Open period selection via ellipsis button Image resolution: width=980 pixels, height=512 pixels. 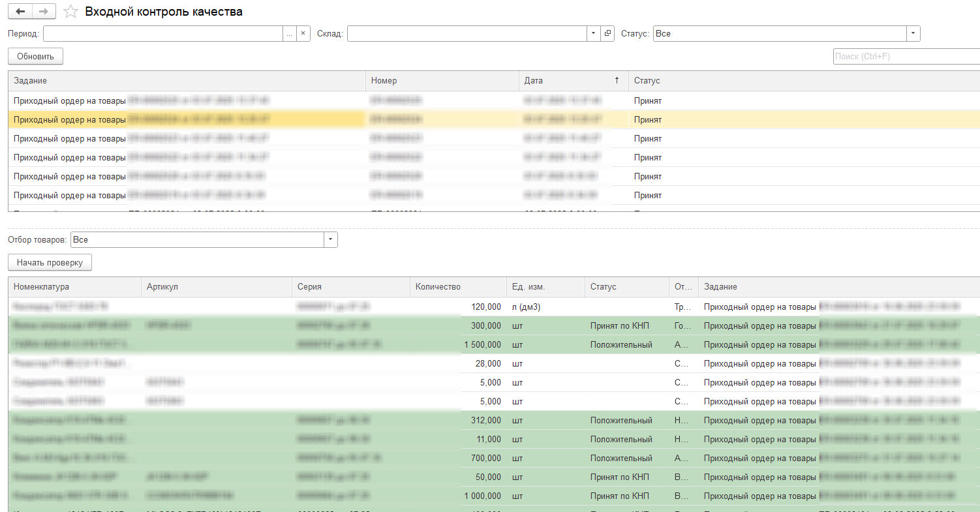point(289,33)
